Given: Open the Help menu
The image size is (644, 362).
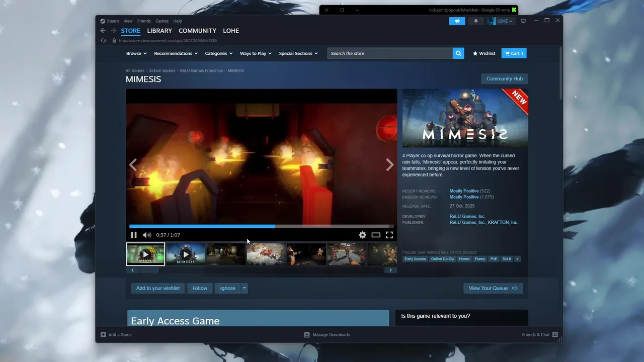Looking at the screenshot, I should pos(178,21).
